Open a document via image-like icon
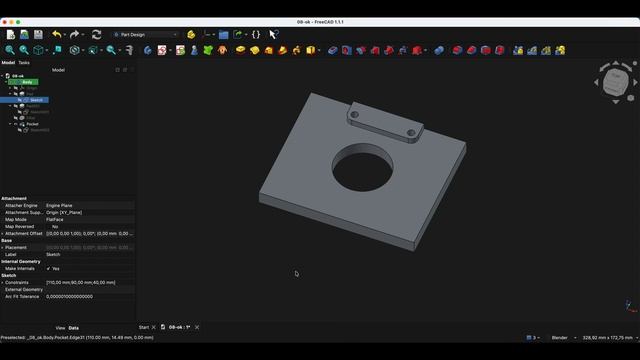 tap(24, 35)
